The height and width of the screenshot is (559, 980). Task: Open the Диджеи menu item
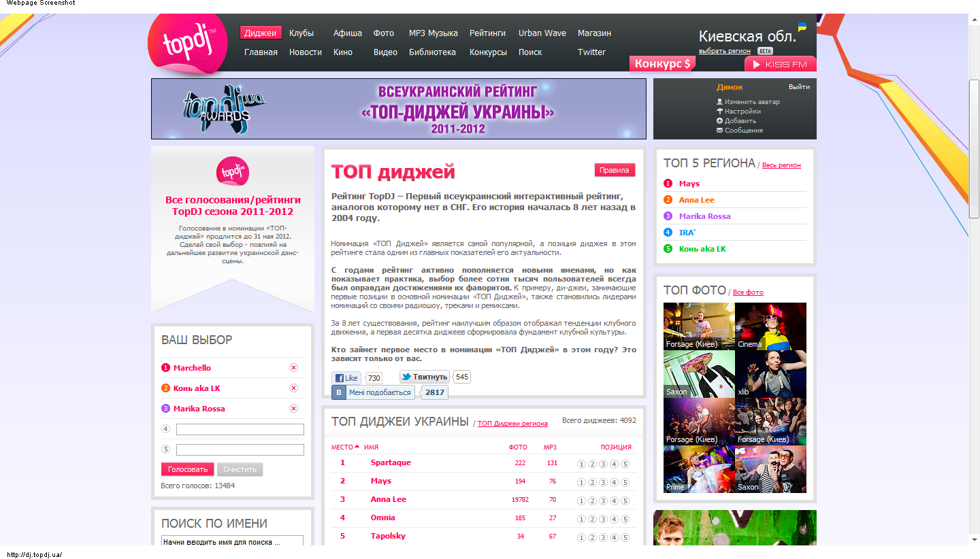(x=261, y=33)
